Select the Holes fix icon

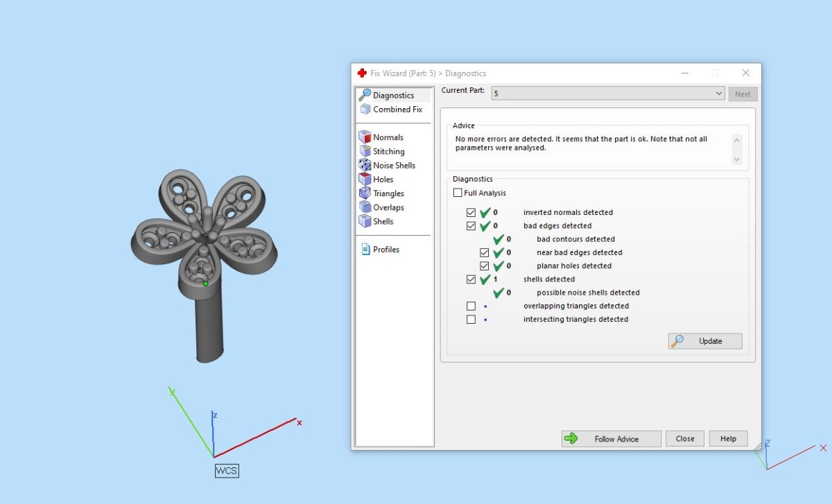tap(365, 180)
